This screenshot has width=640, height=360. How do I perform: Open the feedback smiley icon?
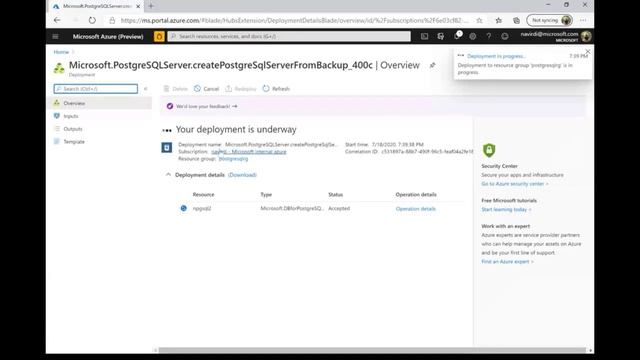pos(505,36)
